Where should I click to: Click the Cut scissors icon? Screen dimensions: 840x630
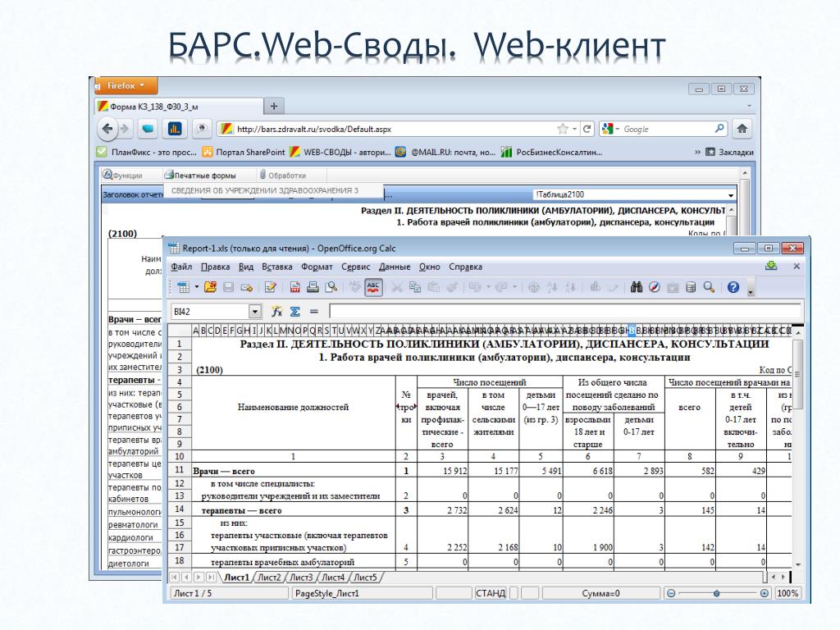[396, 287]
